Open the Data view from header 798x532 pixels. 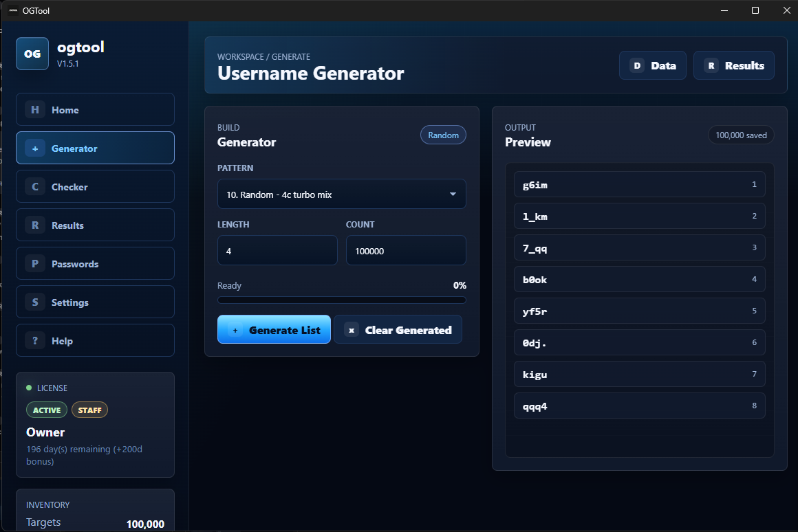[652, 65]
